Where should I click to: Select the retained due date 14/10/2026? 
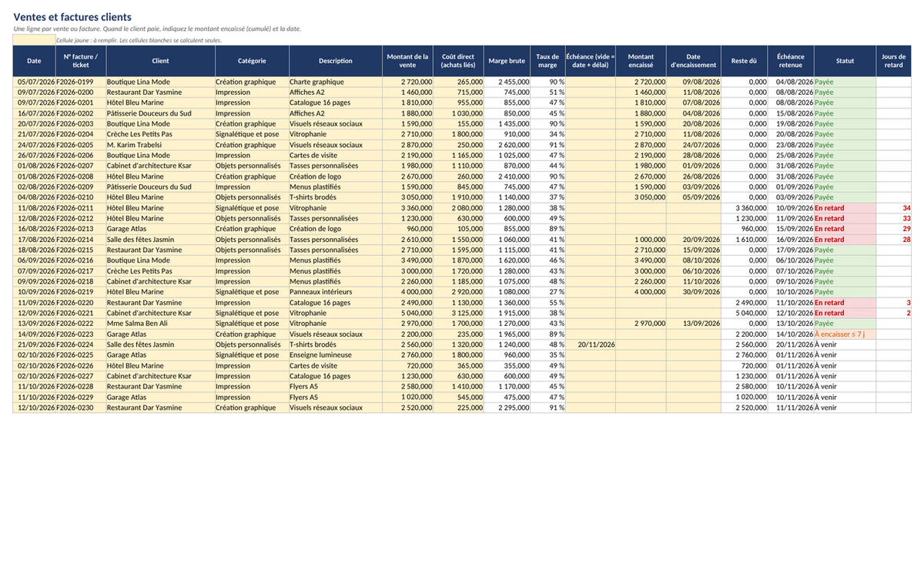(791, 334)
